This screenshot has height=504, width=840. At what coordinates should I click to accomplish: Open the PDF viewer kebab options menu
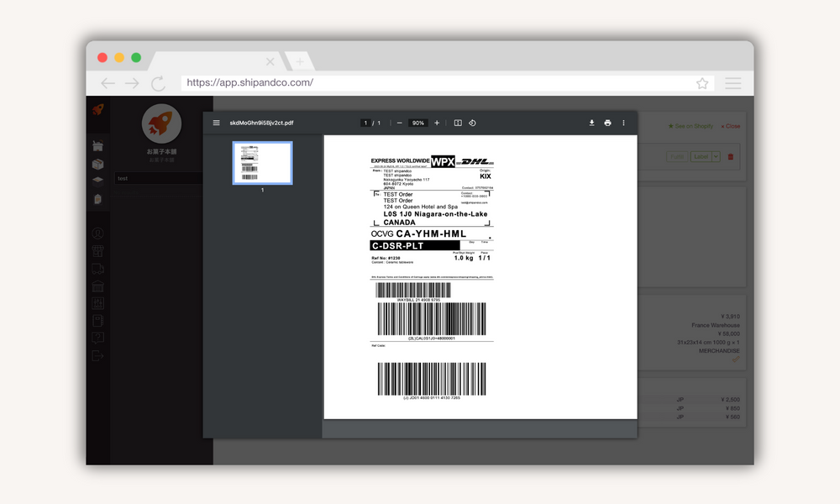pos(623,123)
